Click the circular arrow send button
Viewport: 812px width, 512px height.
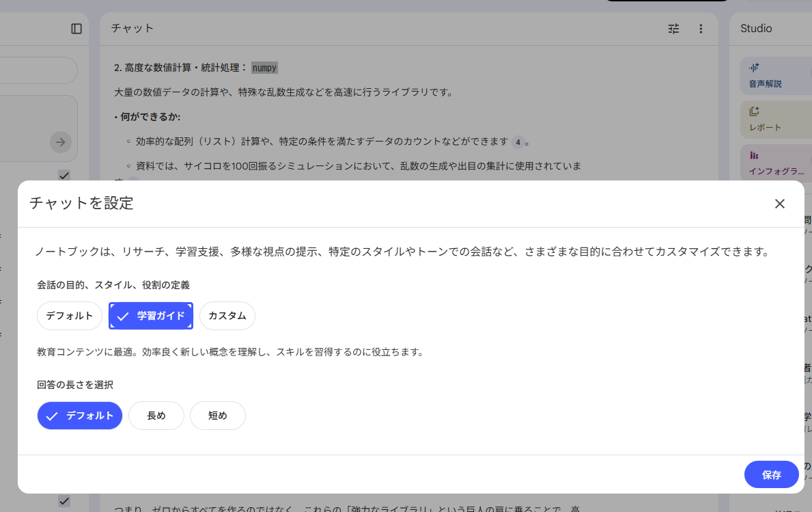tap(61, 142)
